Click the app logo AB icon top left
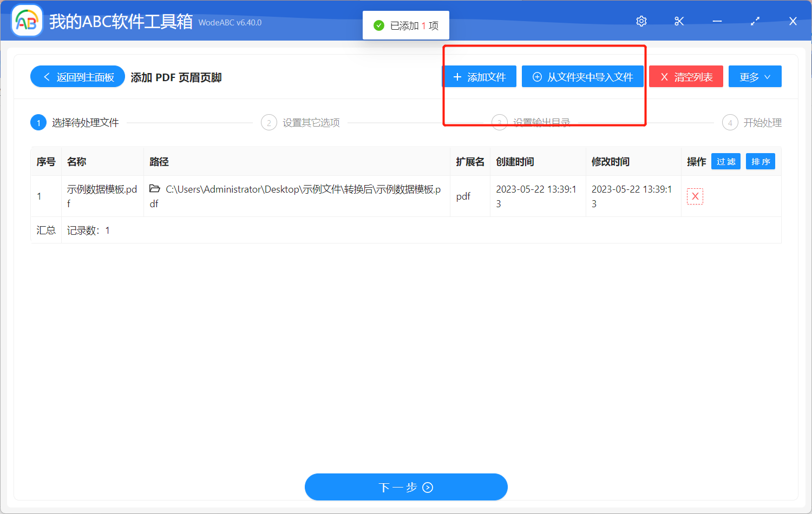 pyautogui.click(x=27, y=20)
